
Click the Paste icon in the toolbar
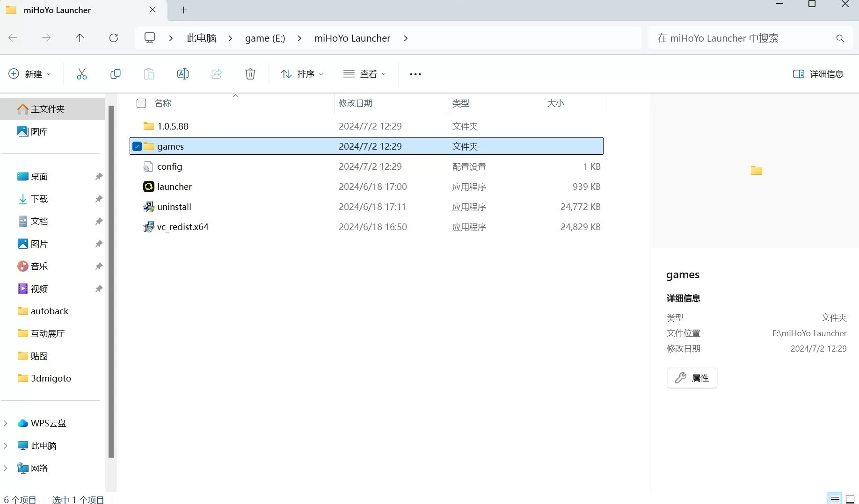pyautogui.click(x=149, y=74)
